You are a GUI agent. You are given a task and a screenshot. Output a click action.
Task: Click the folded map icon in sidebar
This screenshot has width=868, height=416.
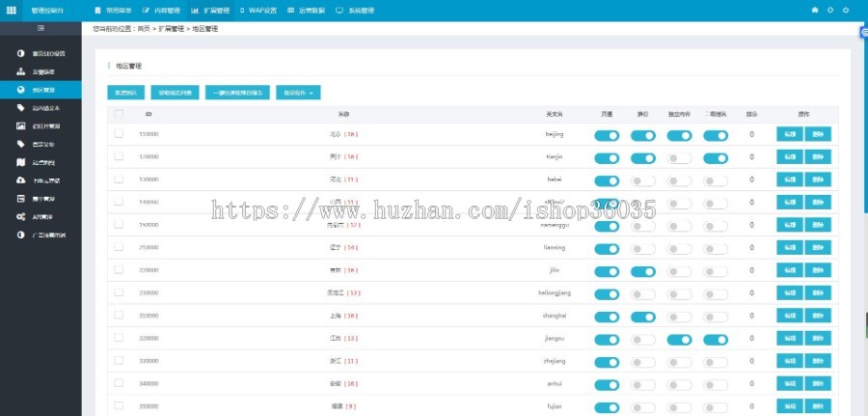point(21,162)
